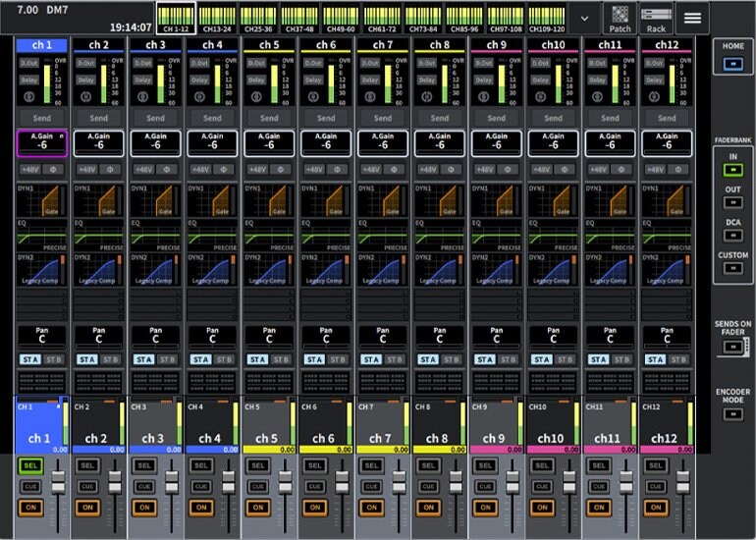The height and width of the screenshot is (540, 756).
Task: Toggle phase on ch 6
Action: (x=338, y=169)
